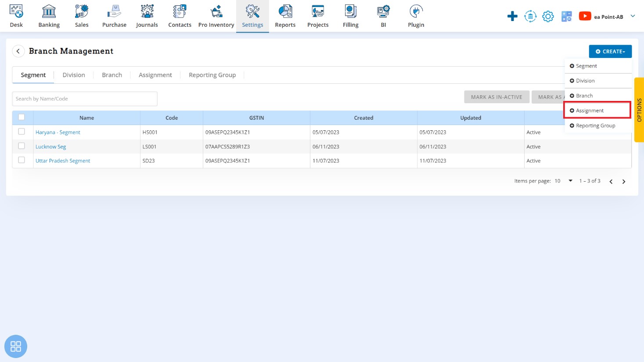The height and width of the screenshot is (362, 644).
Task: Expand the items per page dropdown
Action: (570, 181)
